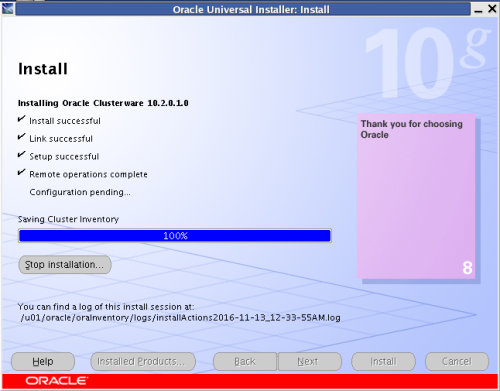Click the Oracle logo in red footer
This screenshot has height=391, width=500.
(57, 381)
